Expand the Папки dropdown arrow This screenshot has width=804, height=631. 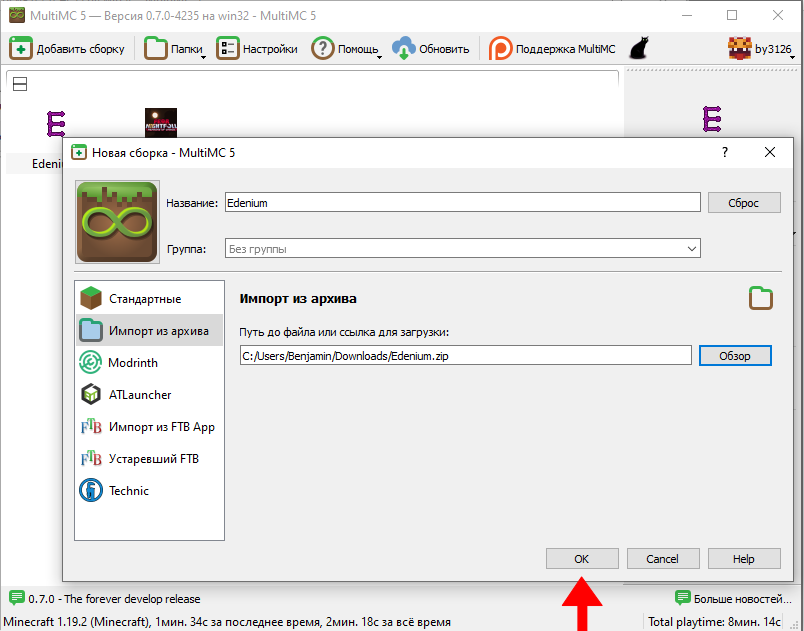203,57
